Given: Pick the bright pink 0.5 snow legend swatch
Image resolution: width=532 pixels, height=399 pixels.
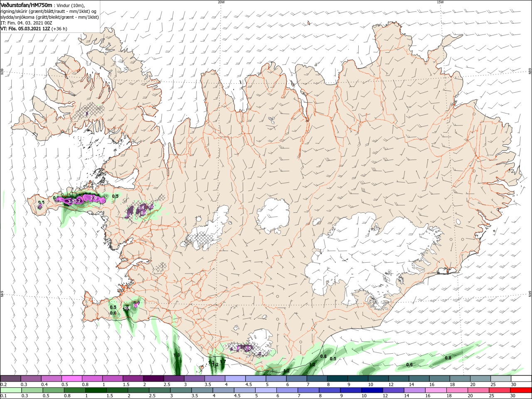Looking at the screenshot, I should coord(72,379).
